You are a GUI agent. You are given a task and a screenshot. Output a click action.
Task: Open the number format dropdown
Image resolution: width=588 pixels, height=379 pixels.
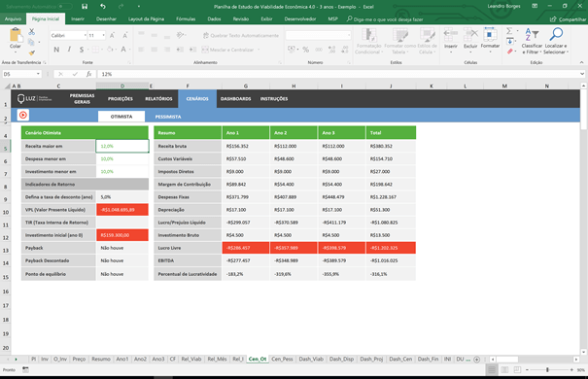coord(349,35)
